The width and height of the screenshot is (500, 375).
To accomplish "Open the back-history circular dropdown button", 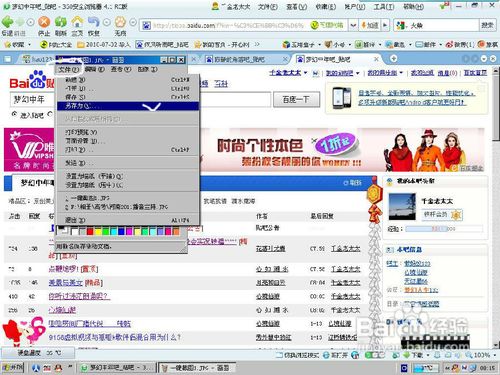I will 30,22.
